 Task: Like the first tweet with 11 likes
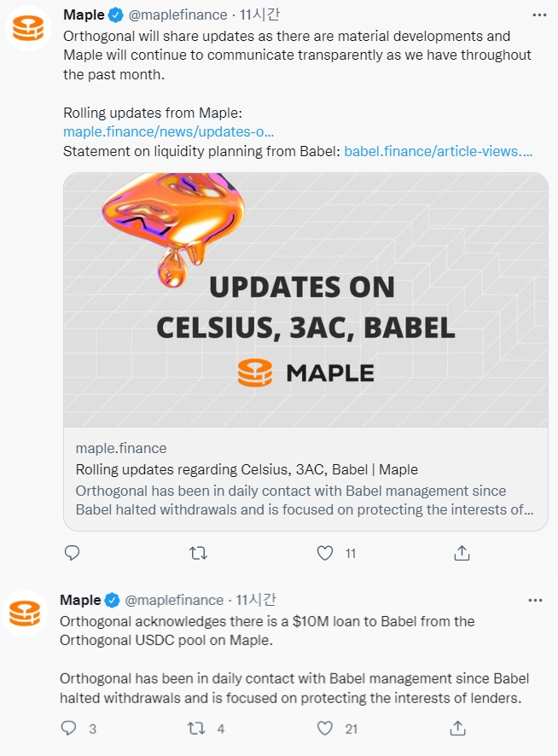point(324,553)
